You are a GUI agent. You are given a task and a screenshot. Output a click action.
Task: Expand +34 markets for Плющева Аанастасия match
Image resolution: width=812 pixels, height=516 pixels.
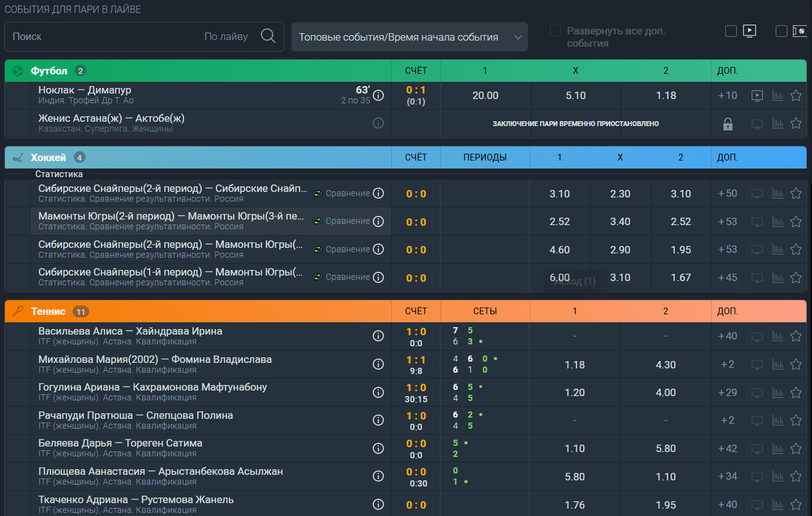(728, 476)
